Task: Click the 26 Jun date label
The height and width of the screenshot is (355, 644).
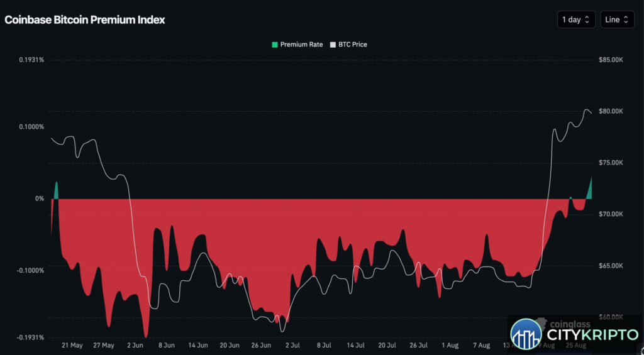Action: pos(261,346)
